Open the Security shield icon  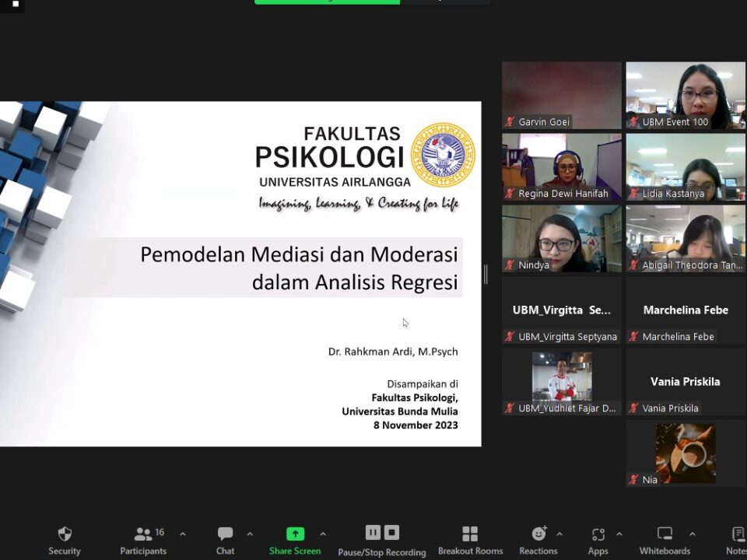click(65, 534)
